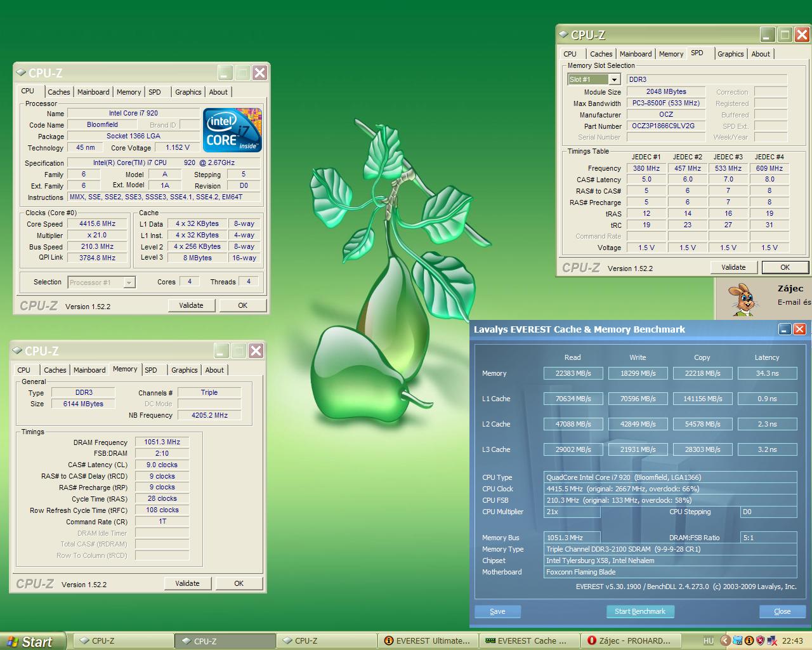Switch to Graphics tab in CPU window

click(188, 92)
